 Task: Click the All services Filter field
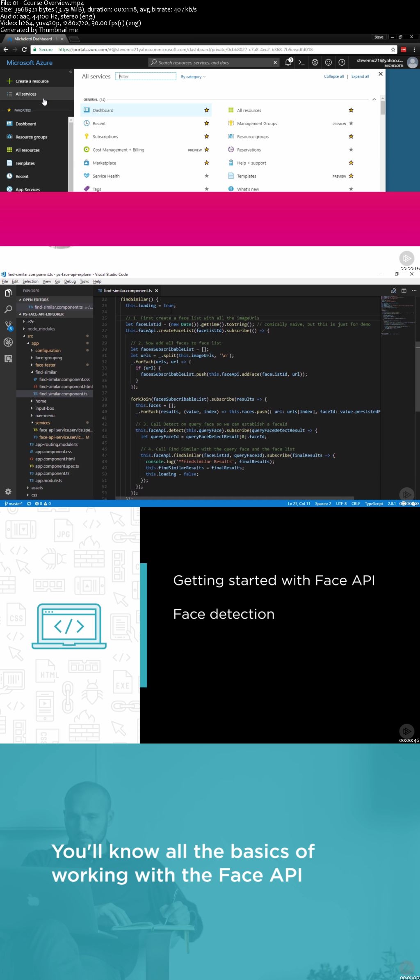[x=146, y=76]
